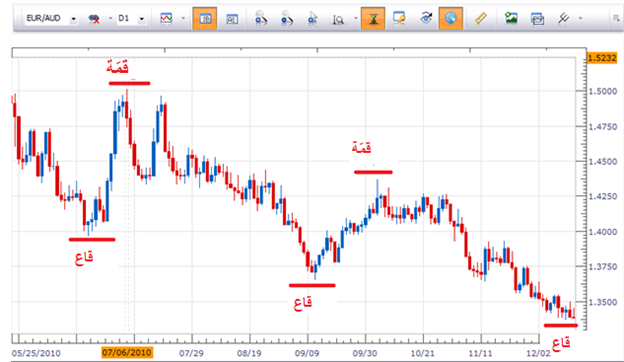The height and width of the screenshot is (362, 624).
Task: Open the drawing tools lines icon
Action: (x=564, y=18)
